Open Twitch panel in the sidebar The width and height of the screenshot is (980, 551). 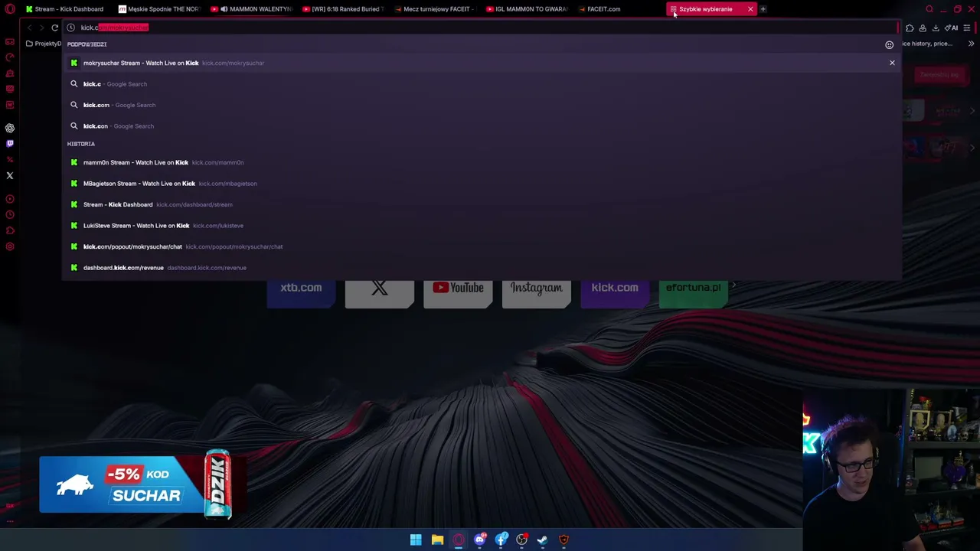click(10, 143)
